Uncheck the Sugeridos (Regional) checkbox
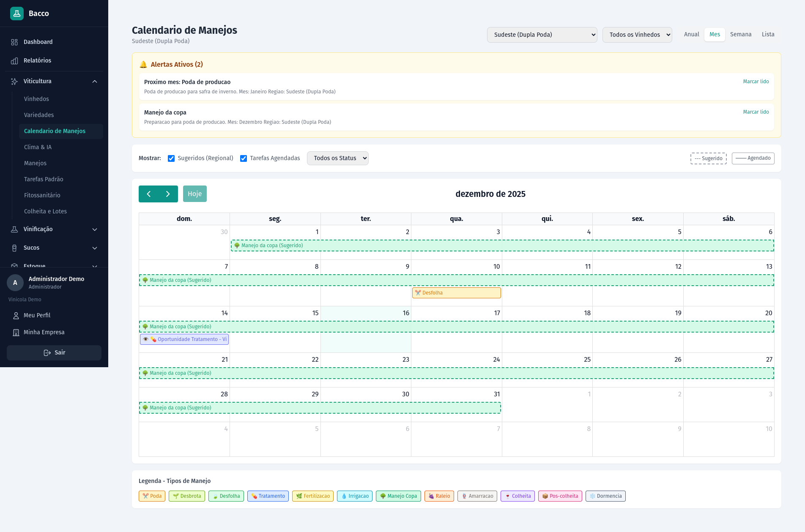Viewport: 805px width, 532px height. click(171, 158)
